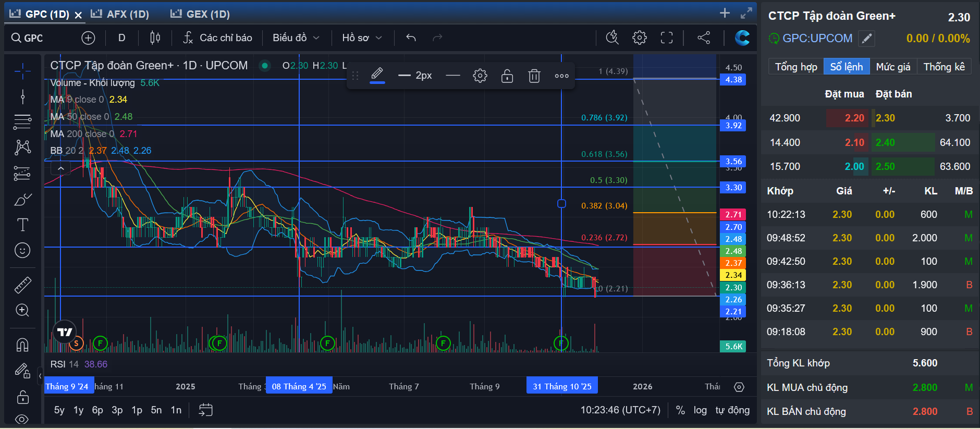Open the D interval selector
Image resolution: width=980 pixels, height=429 pixels.
click(121, 38)
